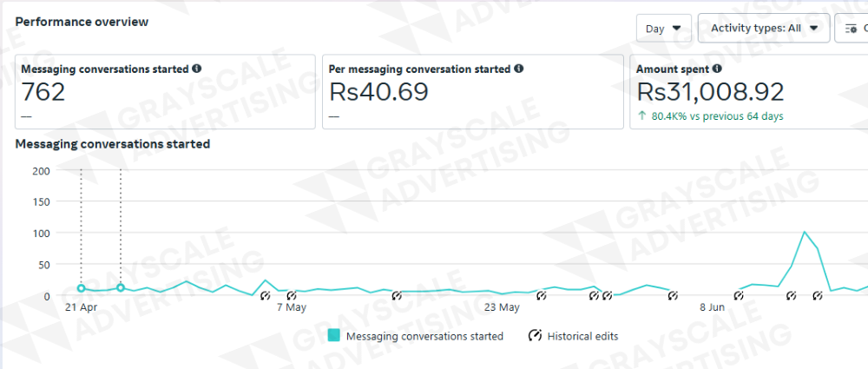Select the last historical edit marker on the right

click(x=818, y=296)
